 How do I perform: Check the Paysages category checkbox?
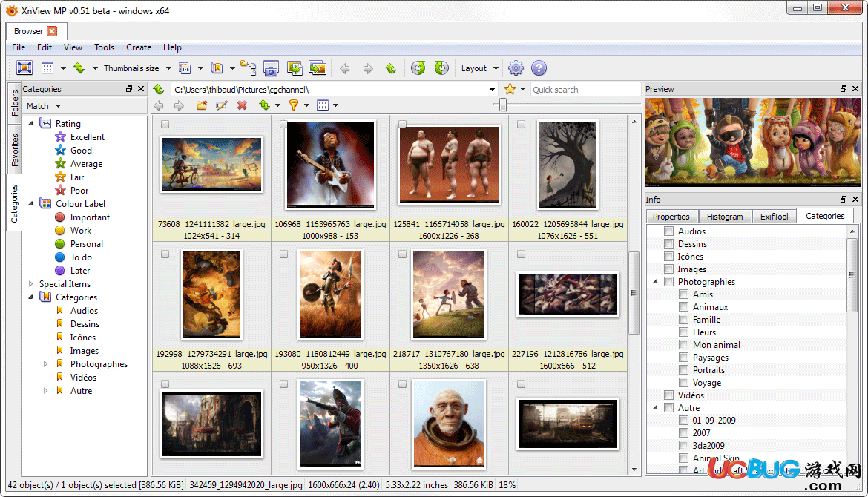(684, 357)
